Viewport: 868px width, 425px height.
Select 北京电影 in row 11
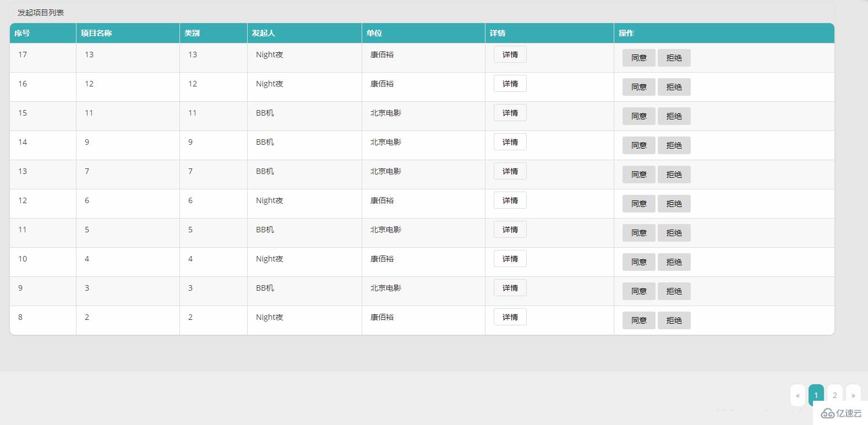pos(386,230)
